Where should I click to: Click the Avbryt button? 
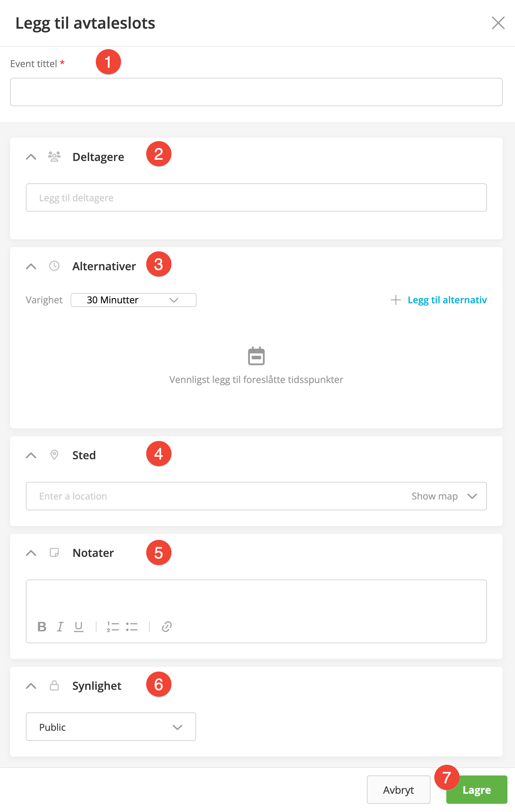[x=398, y=790]
